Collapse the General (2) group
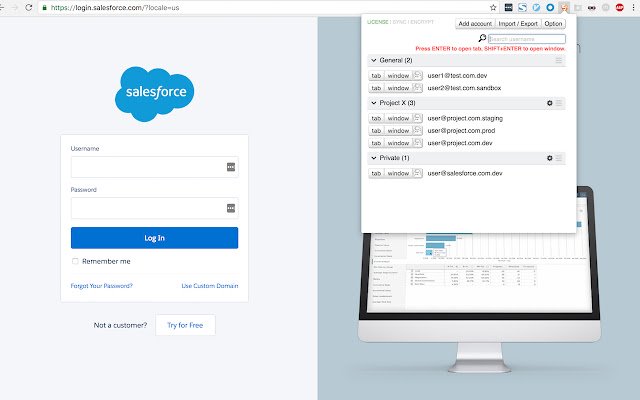This screenshot has width=640, height=400. (373, 60)
